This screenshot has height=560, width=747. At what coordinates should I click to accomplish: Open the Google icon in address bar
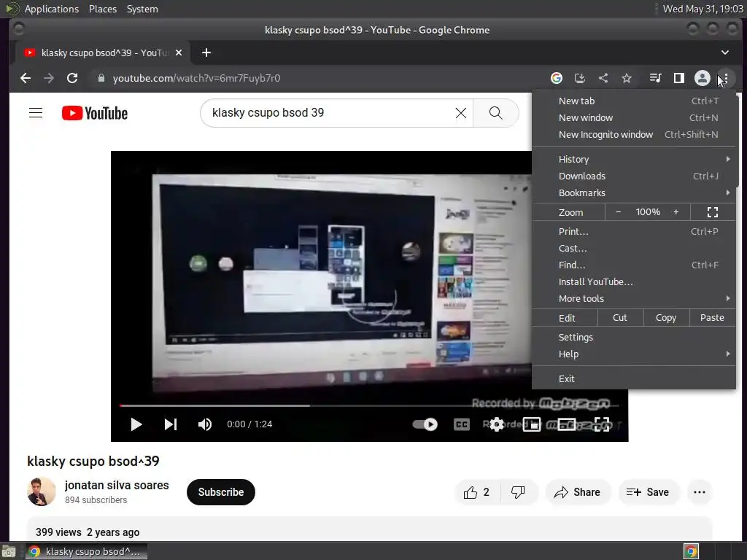coord(557,78)
